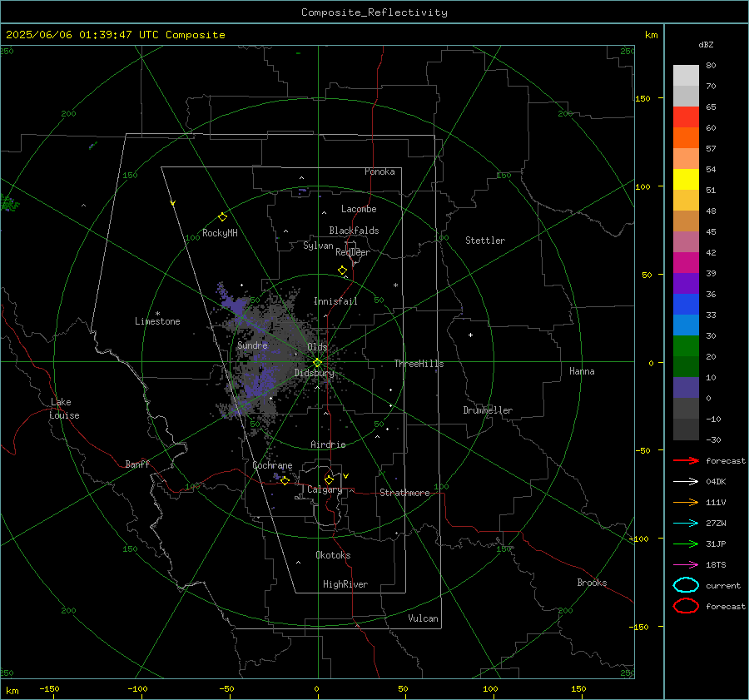
Task: Click the -30 value on dBZ scale
Action: [714, 439]
